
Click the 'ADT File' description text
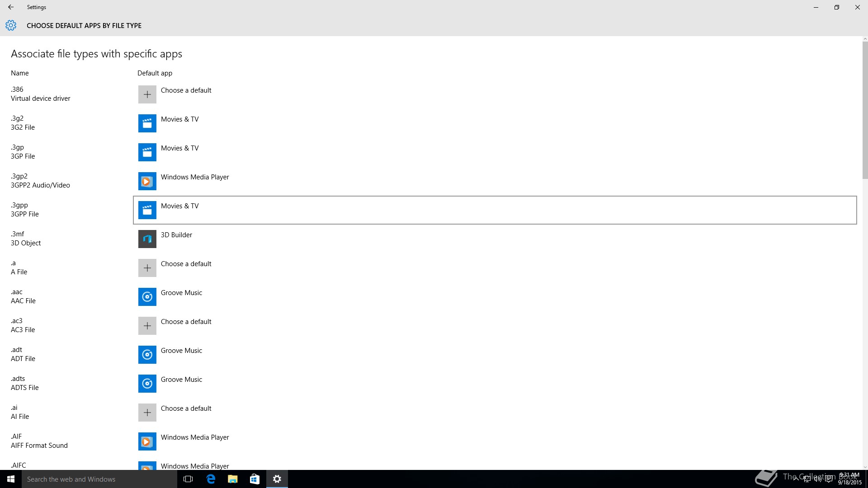coord(23,359)
